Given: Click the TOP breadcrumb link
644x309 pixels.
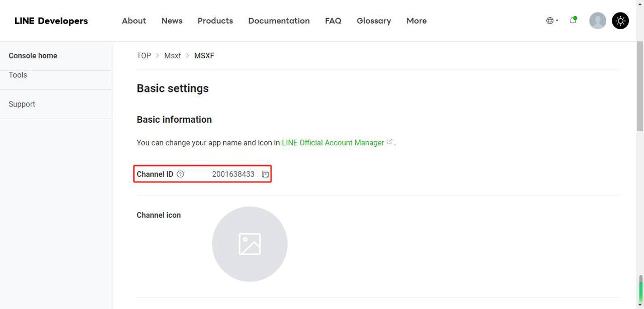Looking at the screenshot, I should click(144, 56).
